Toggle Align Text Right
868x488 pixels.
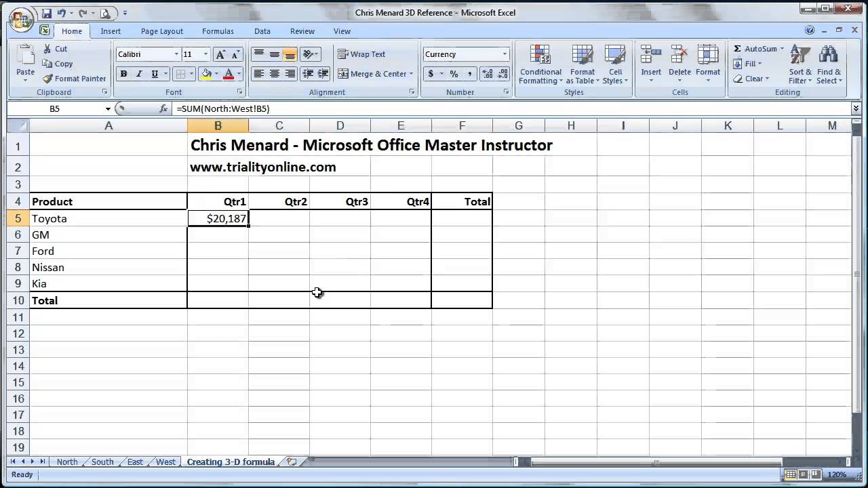pyautogui.click(x=290, y=74)
